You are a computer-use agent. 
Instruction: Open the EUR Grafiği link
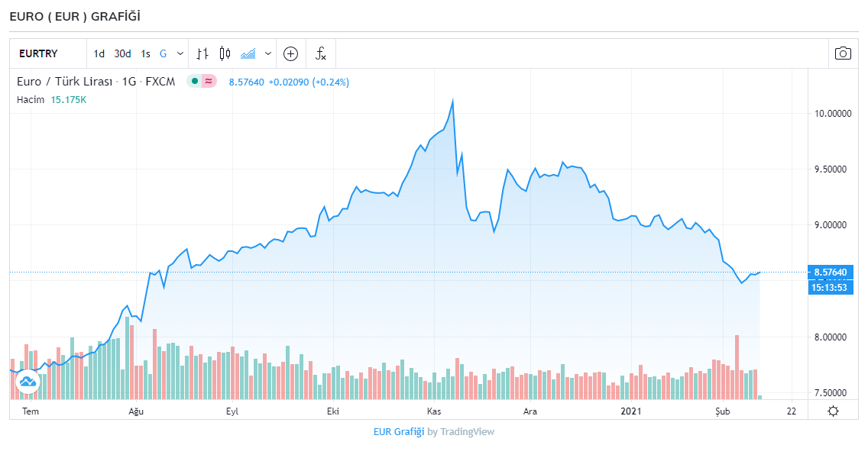[399, 431]
